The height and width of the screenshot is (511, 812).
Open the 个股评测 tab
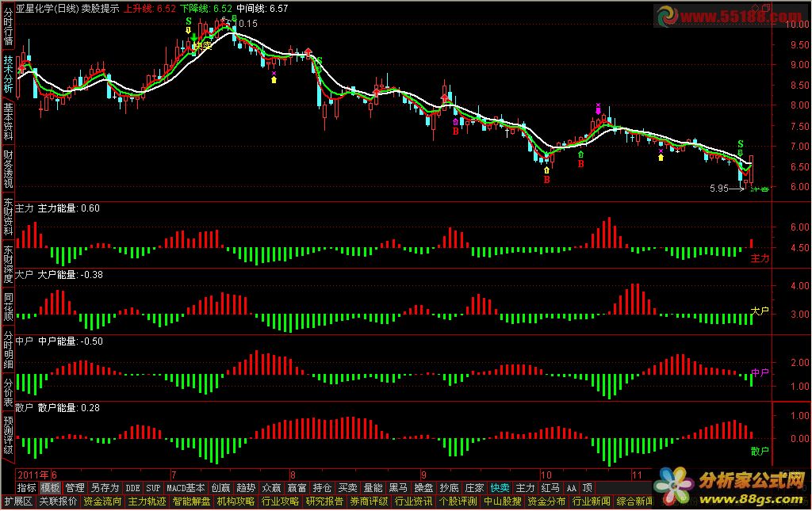pos(458,501)
